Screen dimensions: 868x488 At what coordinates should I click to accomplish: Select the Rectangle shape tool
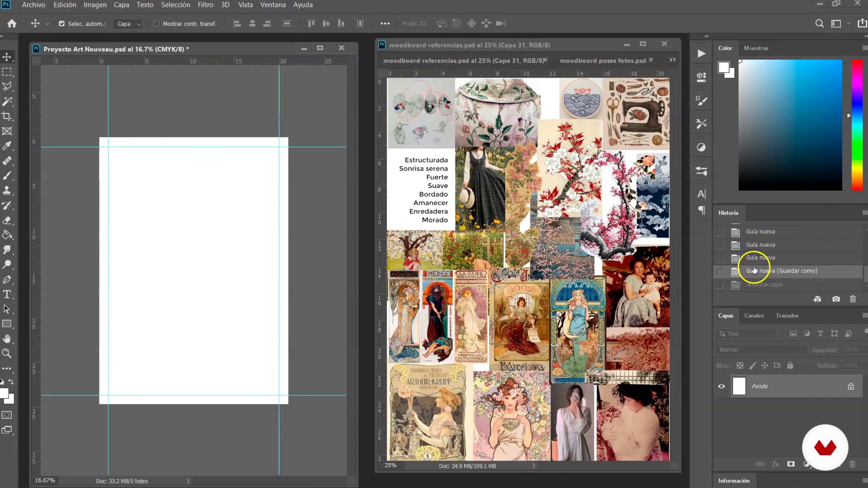7,324
